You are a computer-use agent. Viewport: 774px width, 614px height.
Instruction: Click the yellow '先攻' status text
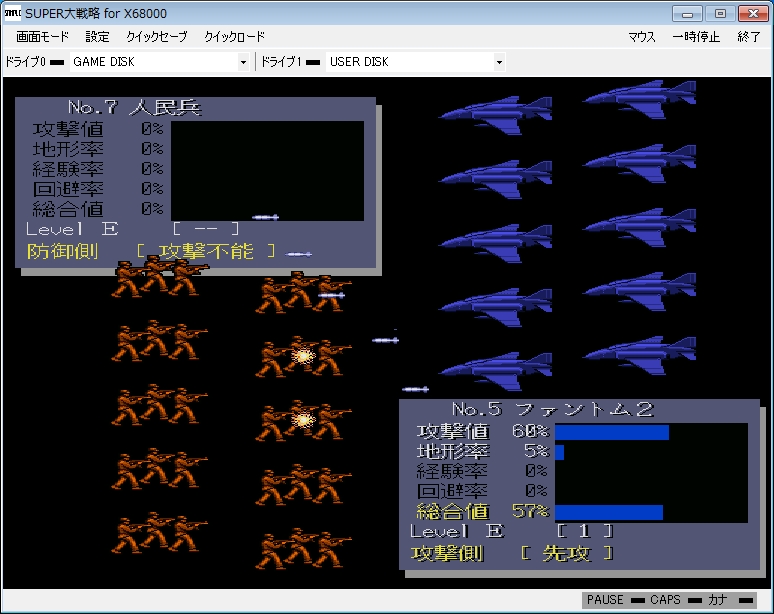click(567, 553)
